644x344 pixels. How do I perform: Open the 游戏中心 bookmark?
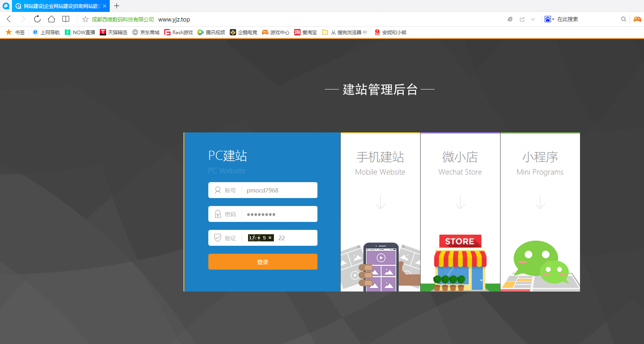[276, 32]
